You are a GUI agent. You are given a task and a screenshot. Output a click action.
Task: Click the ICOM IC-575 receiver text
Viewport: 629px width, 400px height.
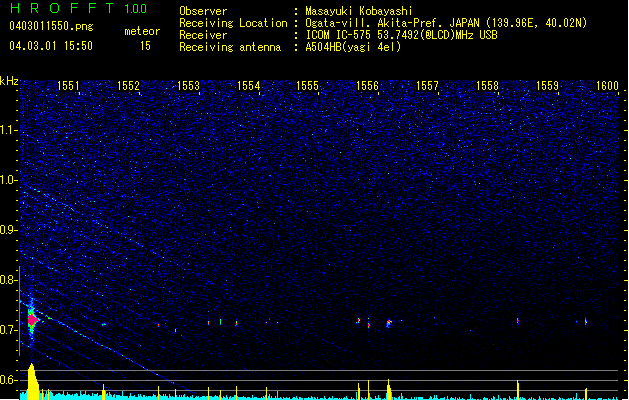pos(401,35)
